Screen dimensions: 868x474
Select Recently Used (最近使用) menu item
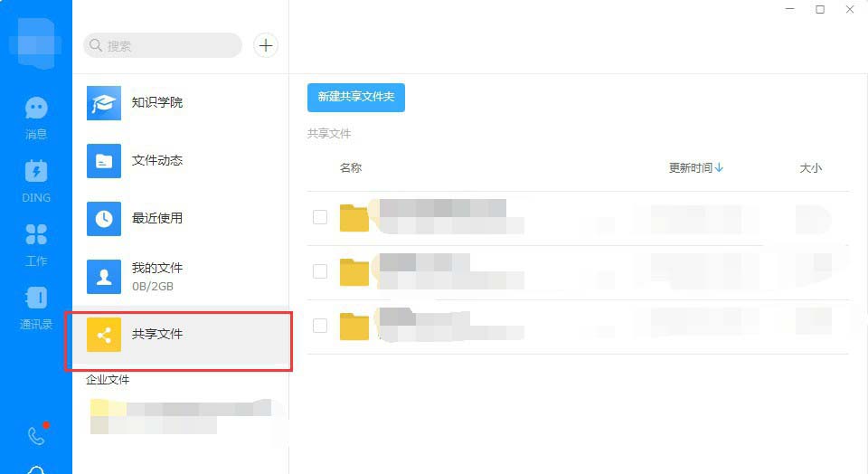157,218
